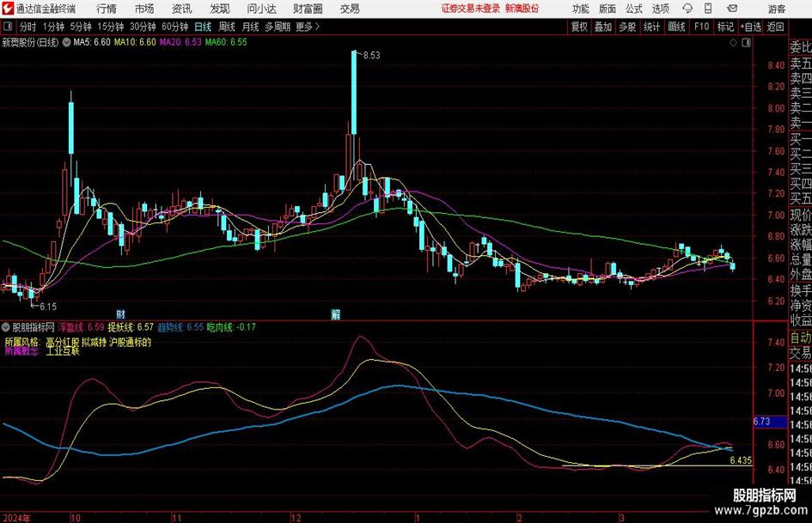Open the 市场 menu
This screenshot has height=523, width=812.
(144, 9)
